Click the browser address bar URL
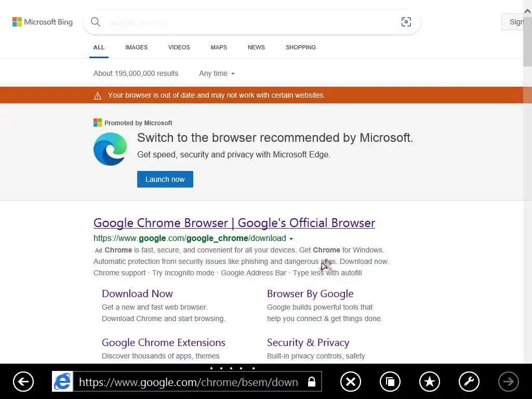Viewport: 532px width, 399px height. [x=189, y=382]
